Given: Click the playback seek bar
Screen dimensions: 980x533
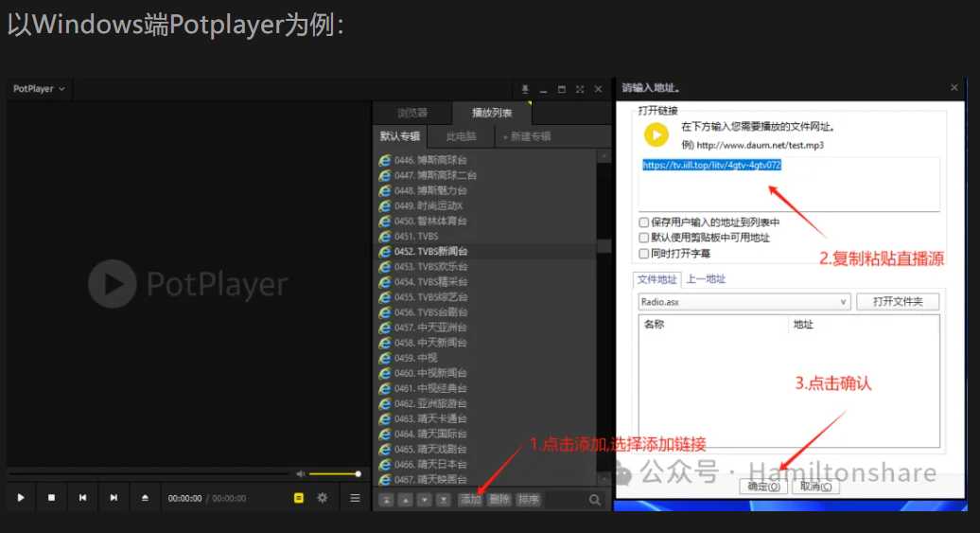Looking at the screenshot, I should click(x=150, y=474).
